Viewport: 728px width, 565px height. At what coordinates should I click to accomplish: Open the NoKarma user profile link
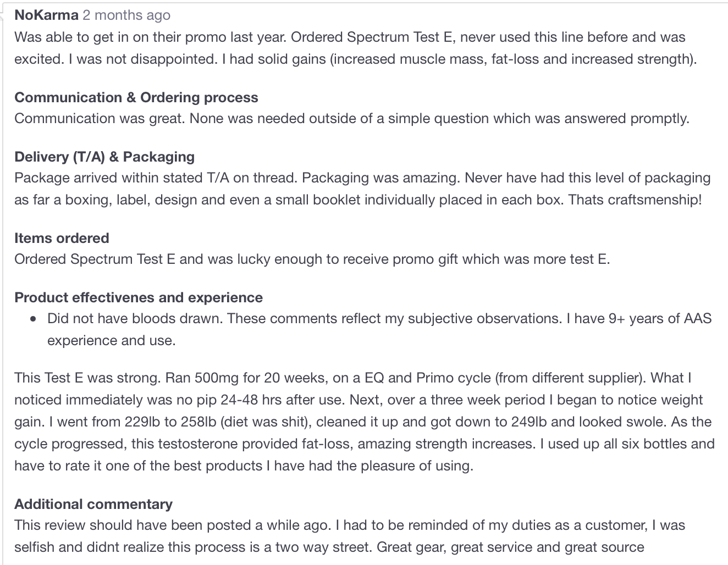46,15
